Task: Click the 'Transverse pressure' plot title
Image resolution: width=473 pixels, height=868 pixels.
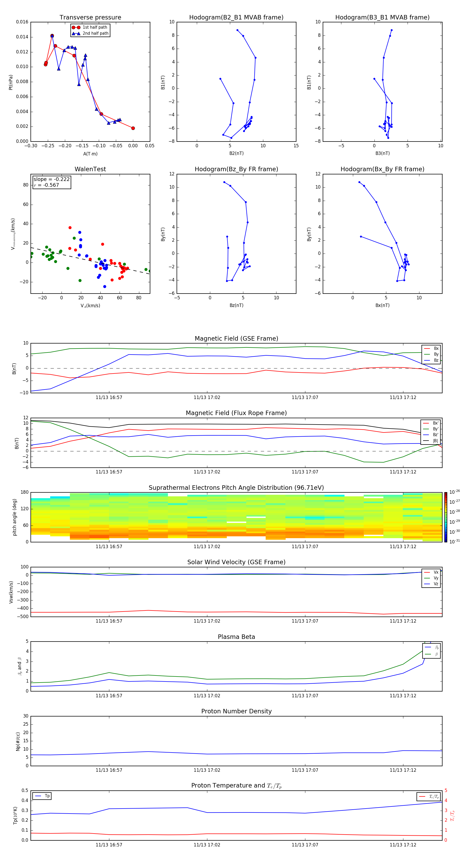Action: pyautogui.click(x=90, y=18)
